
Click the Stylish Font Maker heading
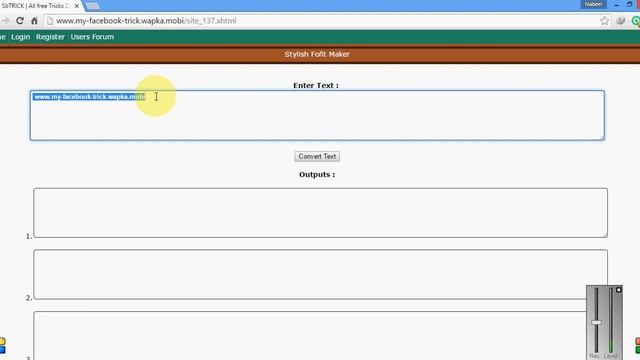(x=317, y=54)
